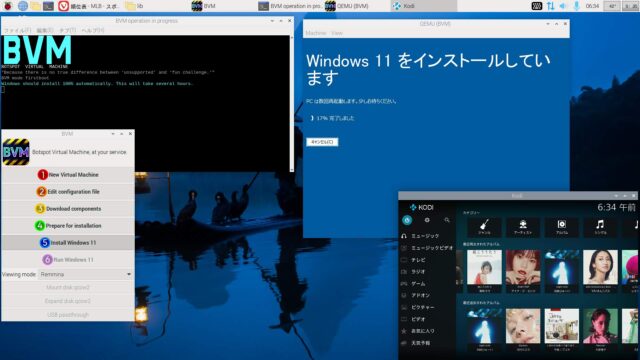Open Kodi search magnifier icon

(447, 220)
